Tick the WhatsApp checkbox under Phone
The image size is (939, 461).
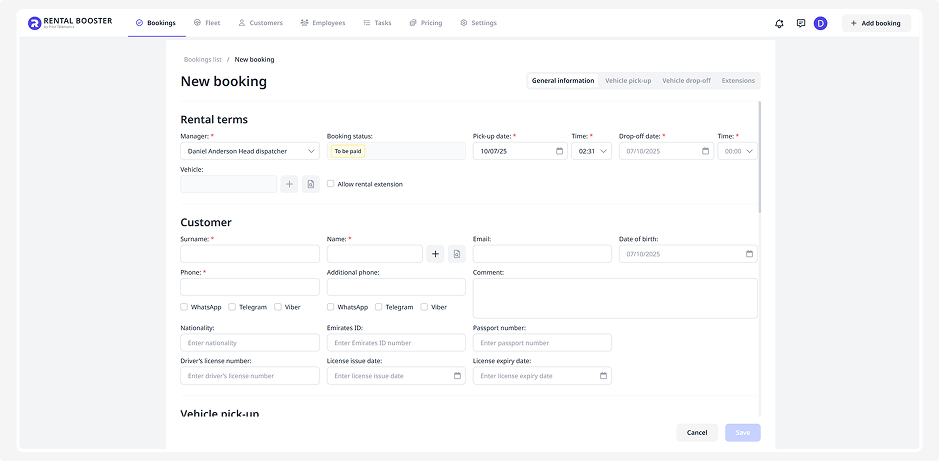(184, 307)
